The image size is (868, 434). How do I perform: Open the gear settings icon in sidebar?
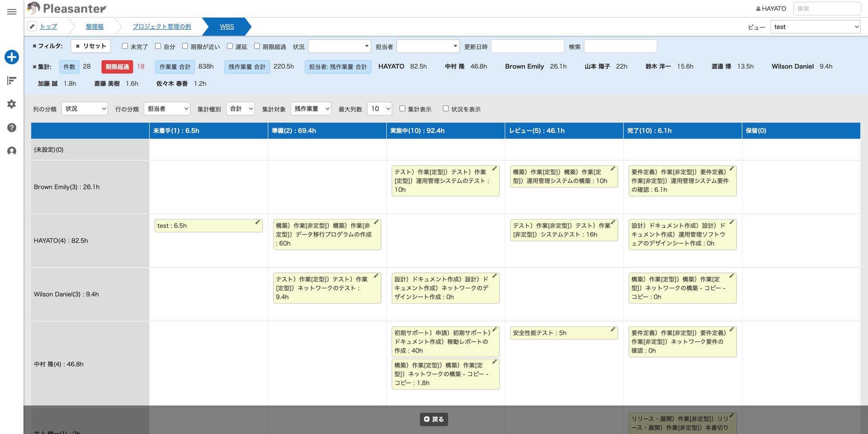pos(12,104)
